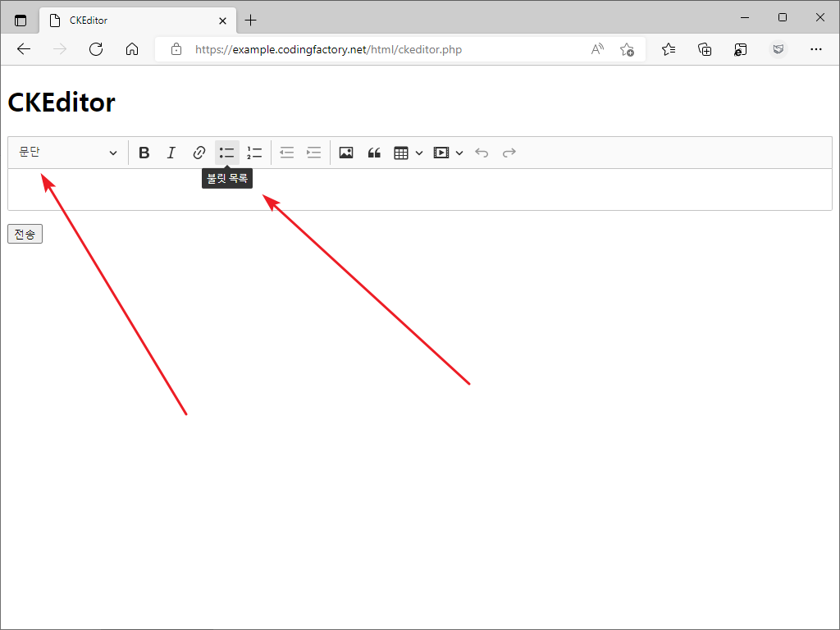Viewport: 840px width, 630px height.
Task: Toggle bold formatting in the editor
Action: [x=144, y=153]
